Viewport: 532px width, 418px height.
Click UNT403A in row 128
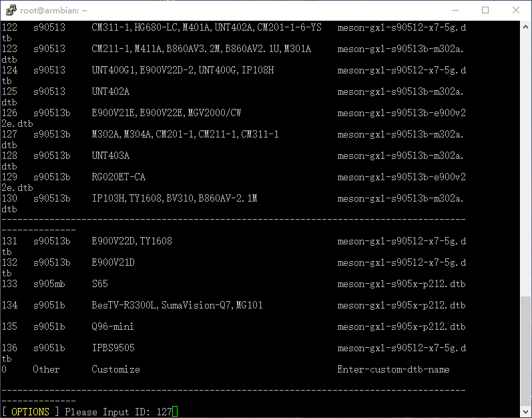click(x=110, y=156)
